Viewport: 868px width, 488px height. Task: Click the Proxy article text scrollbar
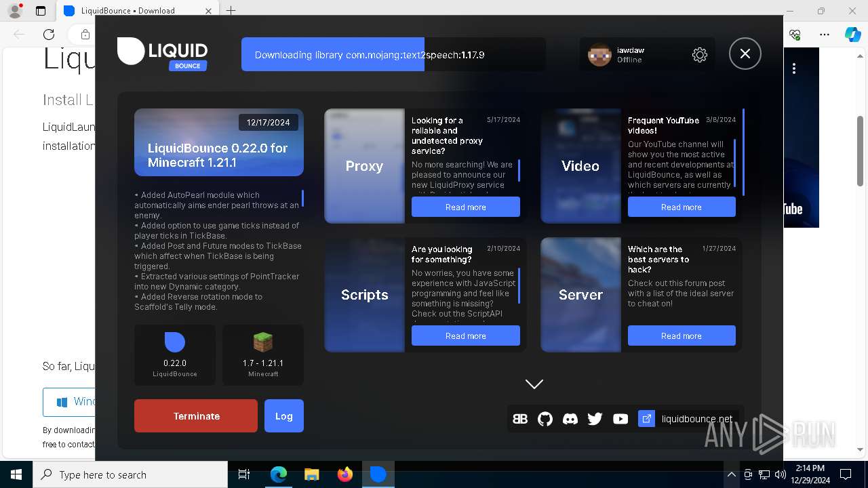tap(519, 170)
